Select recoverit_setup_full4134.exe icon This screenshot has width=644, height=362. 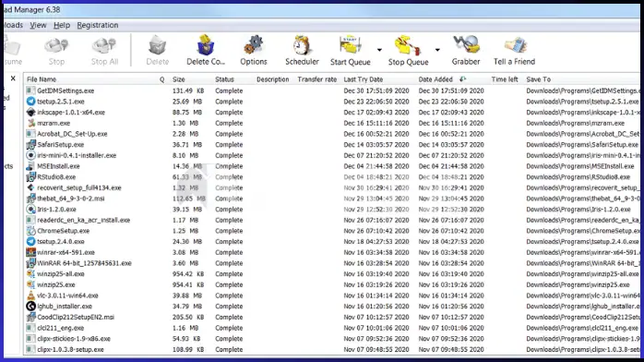30,187
